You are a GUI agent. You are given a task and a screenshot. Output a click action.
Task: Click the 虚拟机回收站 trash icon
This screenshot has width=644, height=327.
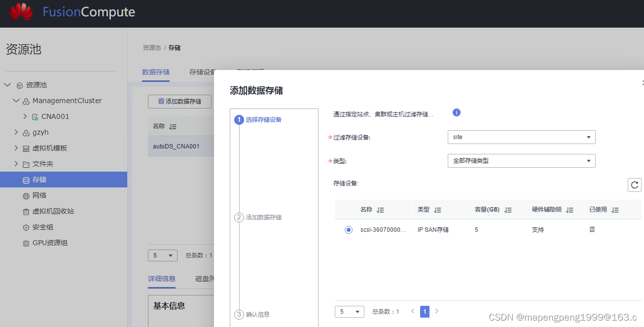point(26,212)
